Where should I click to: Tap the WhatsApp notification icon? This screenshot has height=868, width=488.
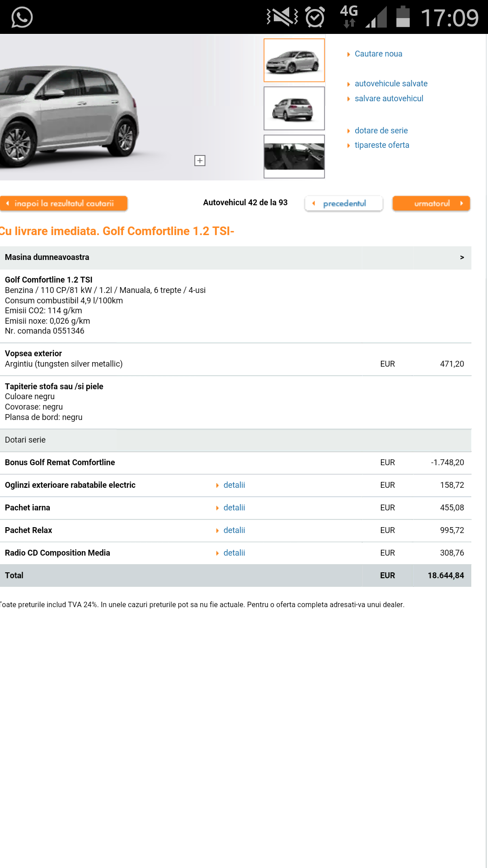22,17
